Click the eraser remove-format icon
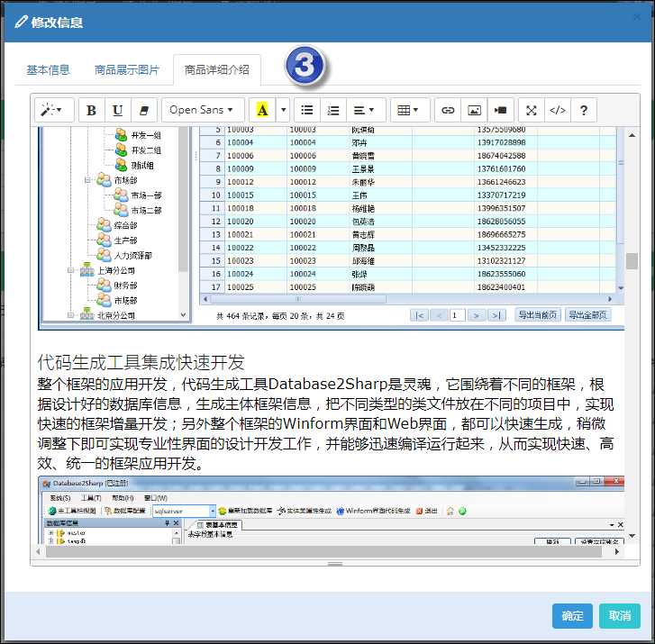The height and width of the screenshot is (644, 655). [x=143, y=110]
